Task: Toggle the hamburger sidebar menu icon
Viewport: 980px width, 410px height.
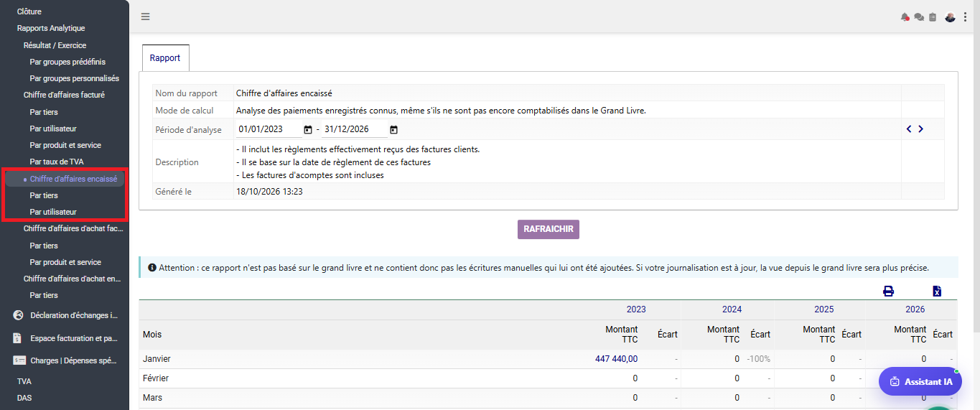Action: pyautogui.click(x=146, y=17)
